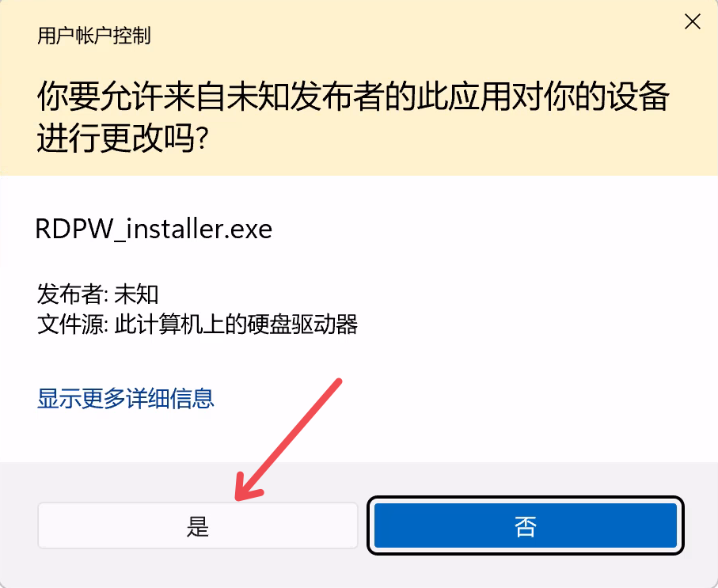Click the RDPW_installer.exe program name
Image resolution: width=718 pixels, height=588 pixels.
(154, 229)
